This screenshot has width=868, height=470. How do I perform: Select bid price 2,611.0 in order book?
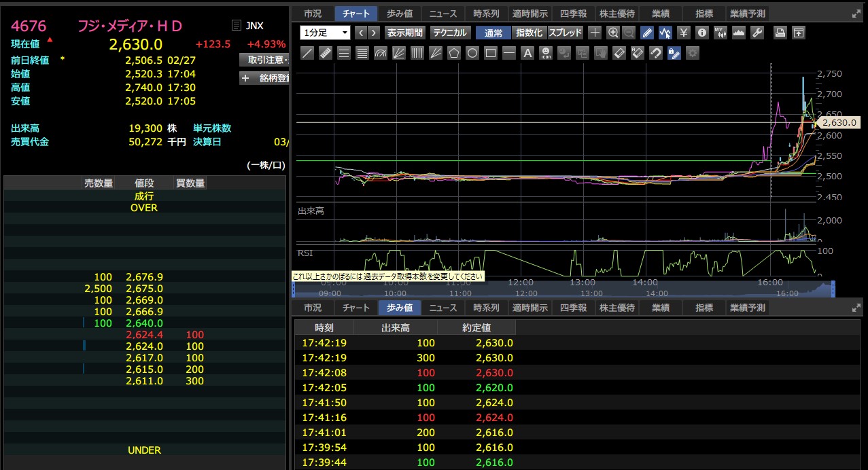point(144,381)
